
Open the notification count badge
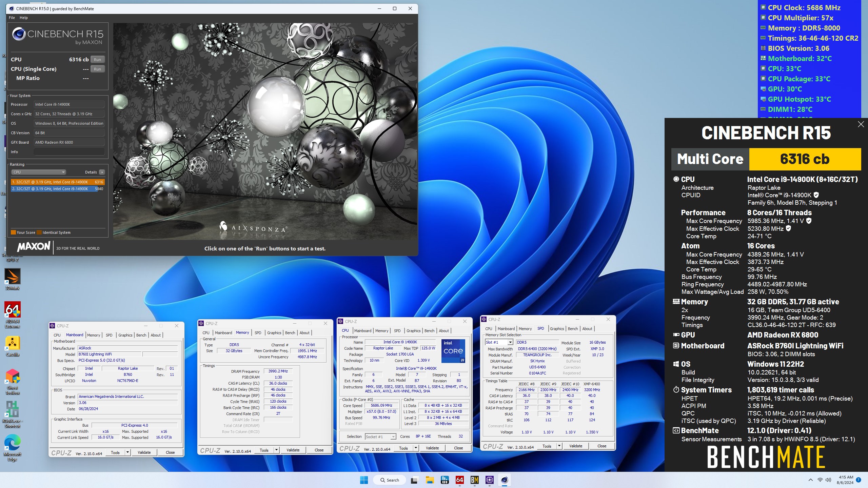point(858,480)
